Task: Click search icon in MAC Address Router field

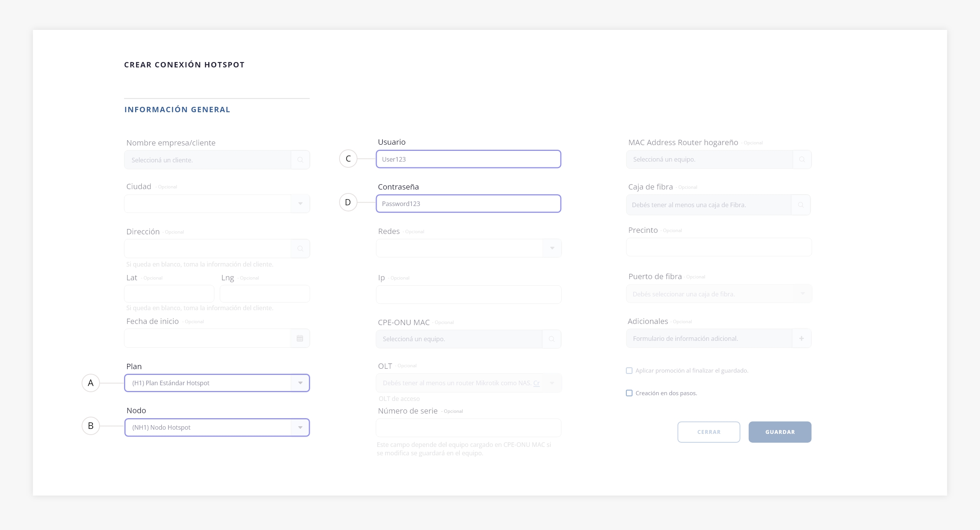Action: [x=802, y=159]
